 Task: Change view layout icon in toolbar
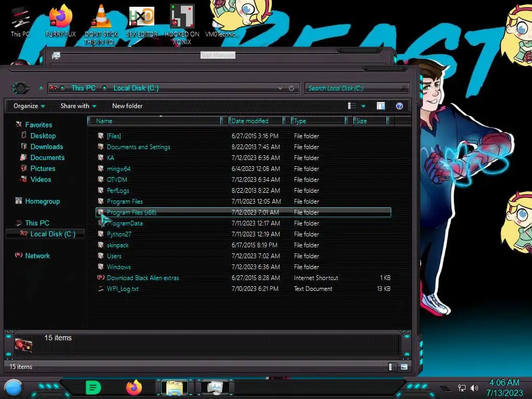coord(352,106)
